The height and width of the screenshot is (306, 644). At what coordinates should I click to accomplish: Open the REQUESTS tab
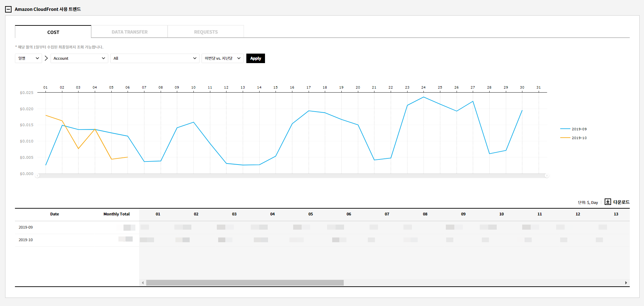206,32
